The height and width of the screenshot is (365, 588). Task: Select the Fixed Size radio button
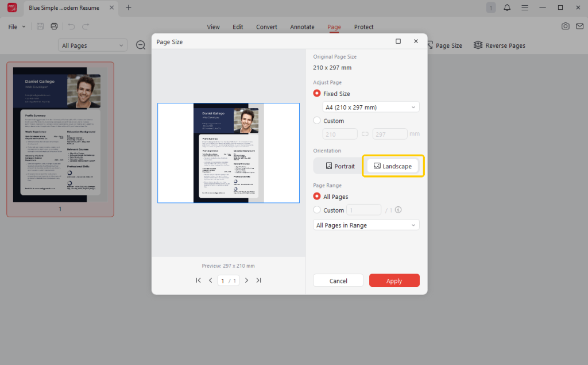click(317, 94)
